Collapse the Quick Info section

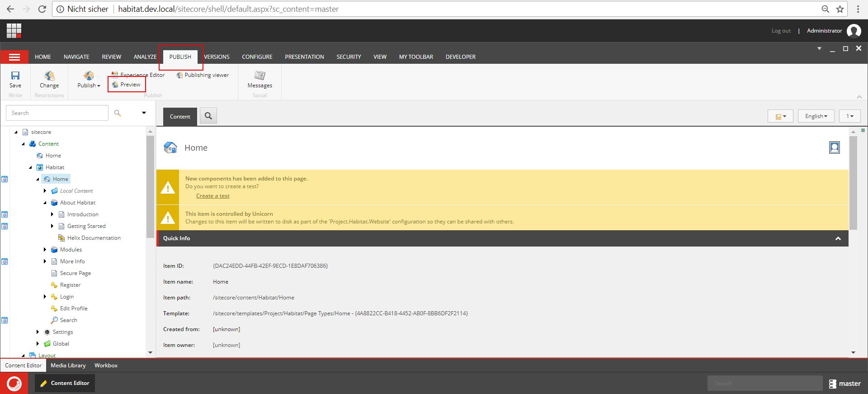coord(838,238)
